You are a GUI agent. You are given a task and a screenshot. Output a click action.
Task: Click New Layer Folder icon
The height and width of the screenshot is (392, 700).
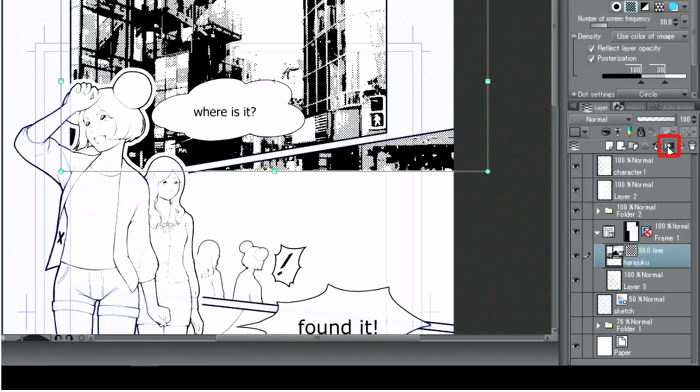point(633,146)
